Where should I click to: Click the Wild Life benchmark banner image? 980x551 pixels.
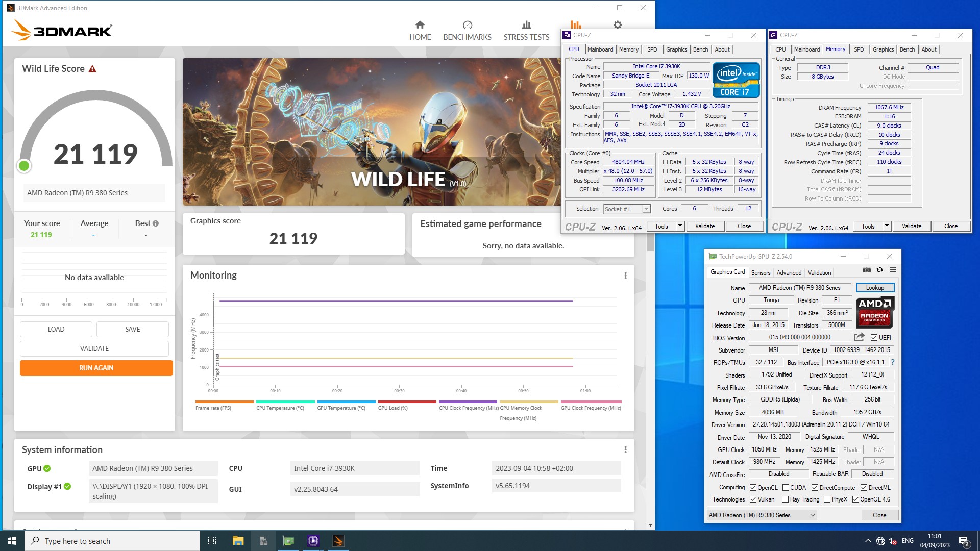click(372, 132)
